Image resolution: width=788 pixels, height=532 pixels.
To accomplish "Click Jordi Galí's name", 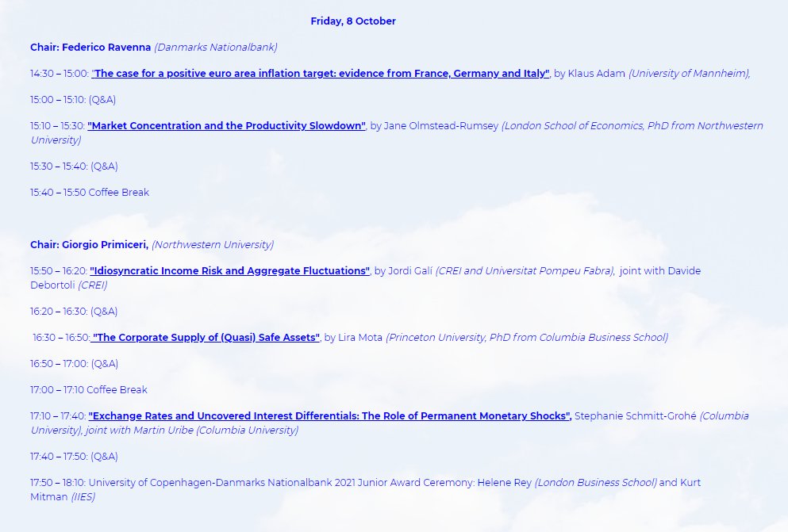I will (411, 270).
